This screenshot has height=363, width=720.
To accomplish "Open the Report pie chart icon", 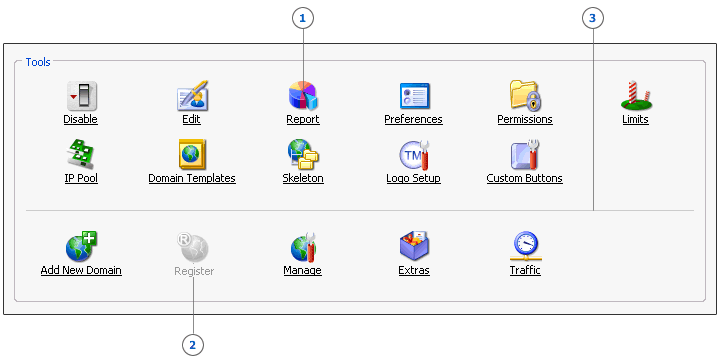I will 303,96.
